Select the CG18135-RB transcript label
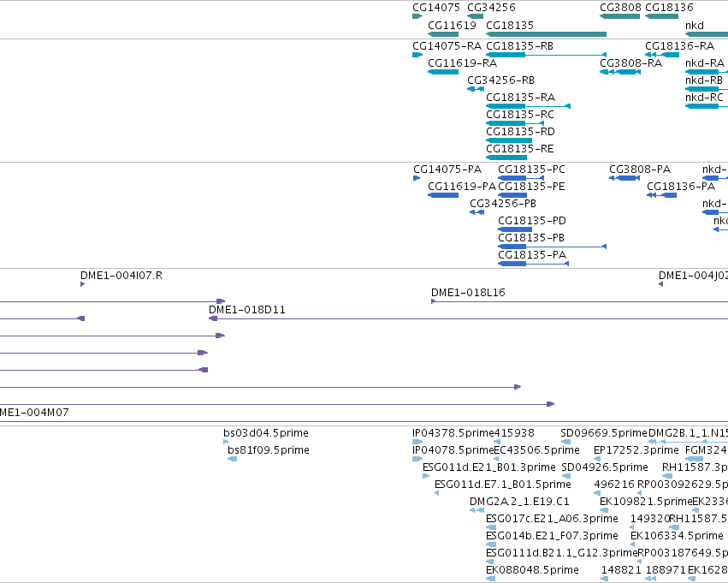This screenshot has width=728, height=583. 519,46
